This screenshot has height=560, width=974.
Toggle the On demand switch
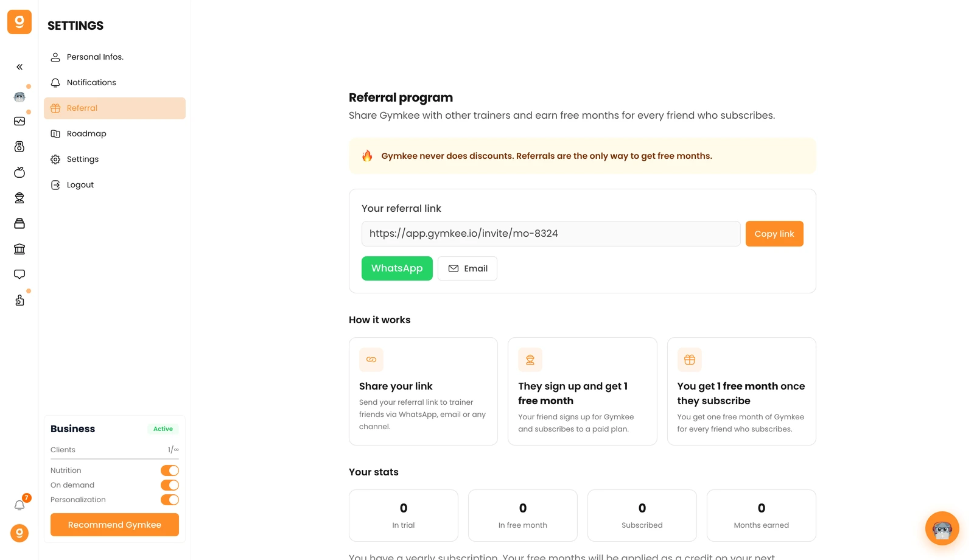coord(170,485)
